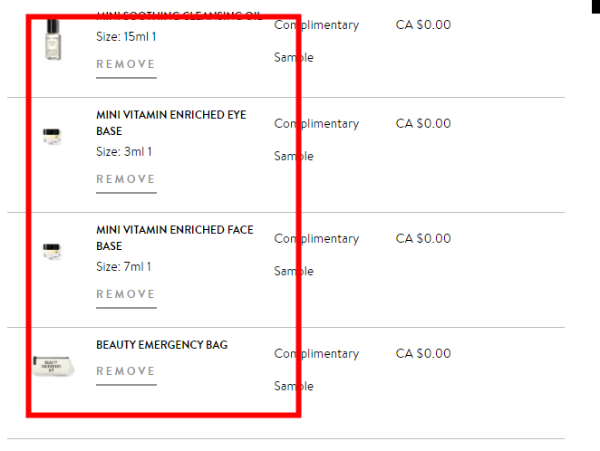Screen dimensions: 600x451
Task: Open the Beauty Emergency Bag title link
Action: tap(162, 345)
